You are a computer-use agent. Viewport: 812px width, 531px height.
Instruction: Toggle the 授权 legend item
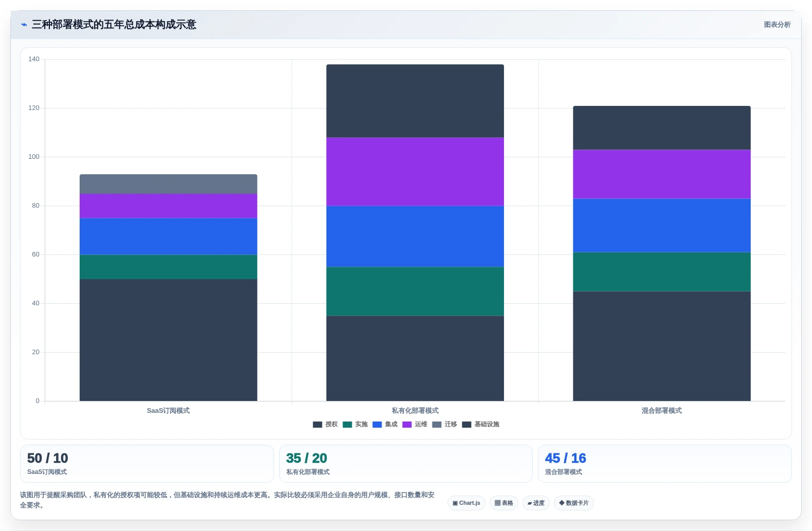point(325,424)
